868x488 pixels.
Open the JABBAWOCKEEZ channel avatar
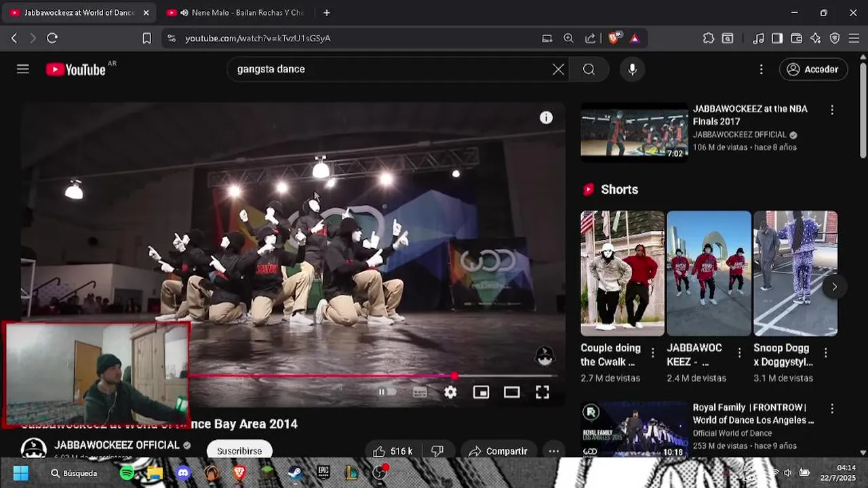pyautogui.click(x=33, y=449)
